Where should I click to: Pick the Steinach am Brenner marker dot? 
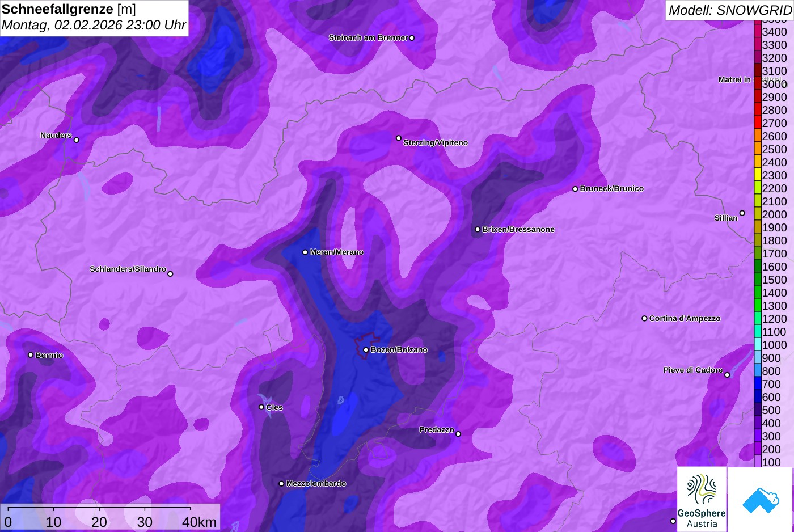[x=412, y=38]
